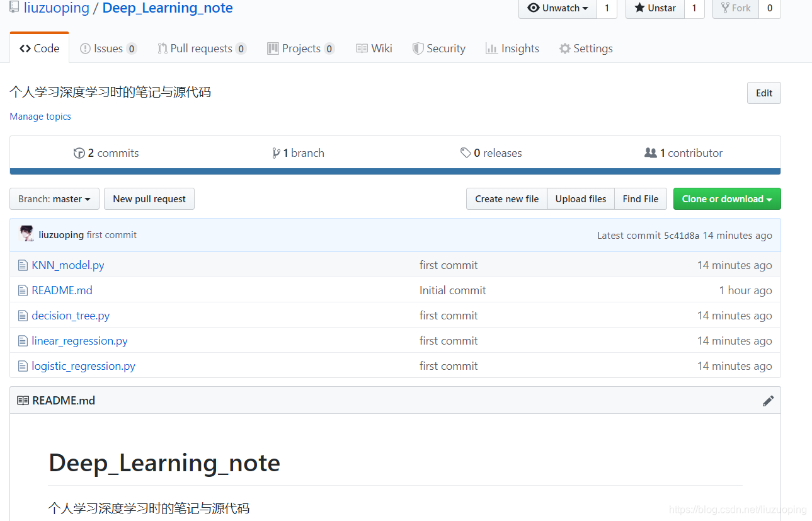
Task: Click the pencil icon to edit README.md
Action: click(x=768, y=401)
